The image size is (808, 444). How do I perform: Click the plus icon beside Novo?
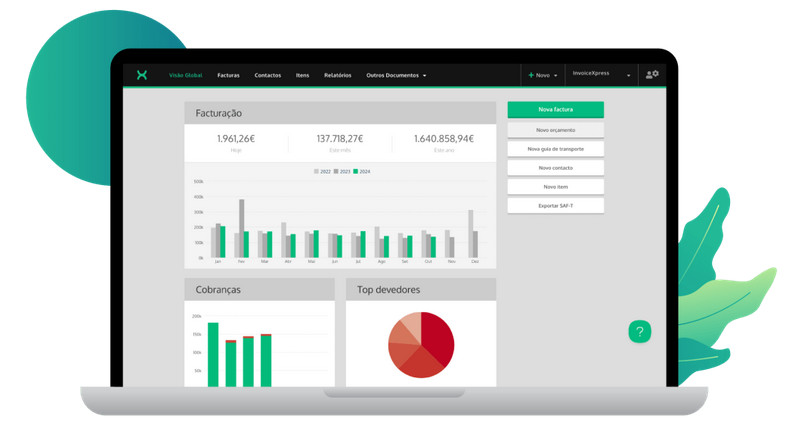point(531,75)
